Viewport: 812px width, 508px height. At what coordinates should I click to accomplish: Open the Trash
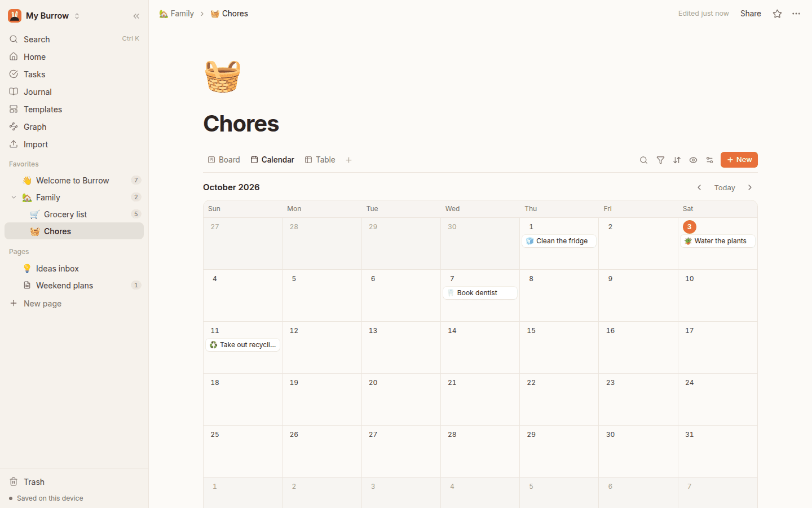(74, 481)
